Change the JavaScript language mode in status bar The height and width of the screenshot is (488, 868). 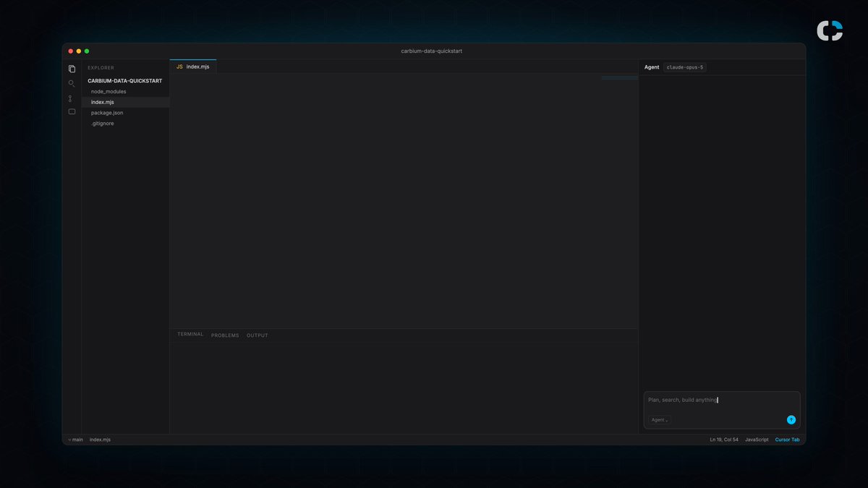click(x=757, y=440)
